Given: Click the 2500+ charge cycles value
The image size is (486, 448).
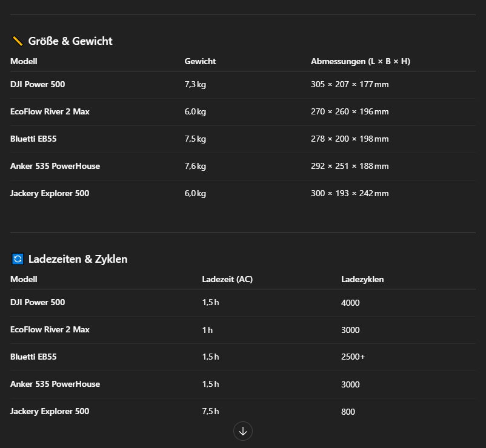Looking at the screenshot, I should coord(353,357).
